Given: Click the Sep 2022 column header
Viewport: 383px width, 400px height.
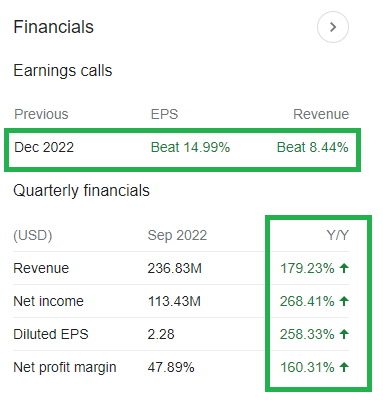Looking at the screenshot, I should 177,235.
